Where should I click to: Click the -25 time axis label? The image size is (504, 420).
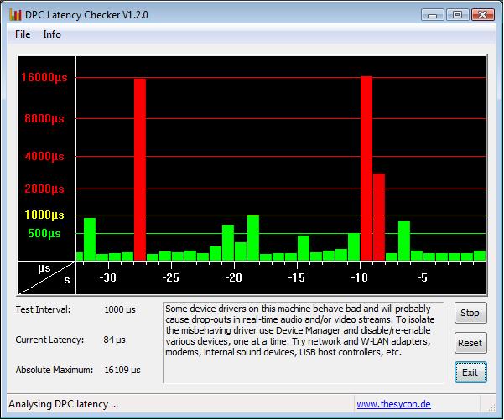(171, 277)
